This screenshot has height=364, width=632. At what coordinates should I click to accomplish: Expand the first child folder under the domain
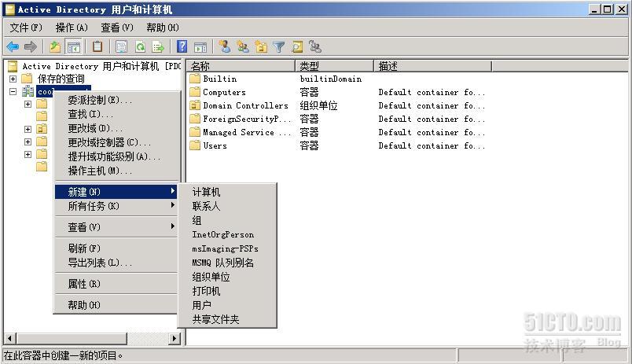[x=28, y=105]
